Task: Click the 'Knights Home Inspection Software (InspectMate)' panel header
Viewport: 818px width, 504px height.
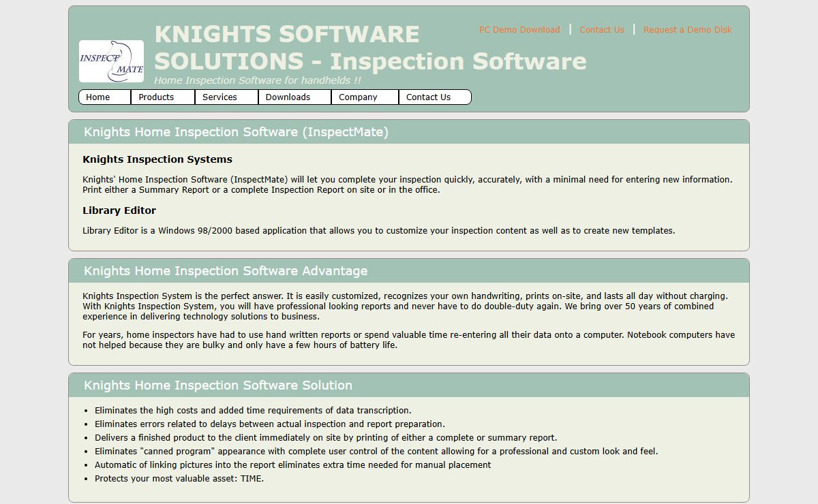Action: pyautogui.click(x=409, y=132)
